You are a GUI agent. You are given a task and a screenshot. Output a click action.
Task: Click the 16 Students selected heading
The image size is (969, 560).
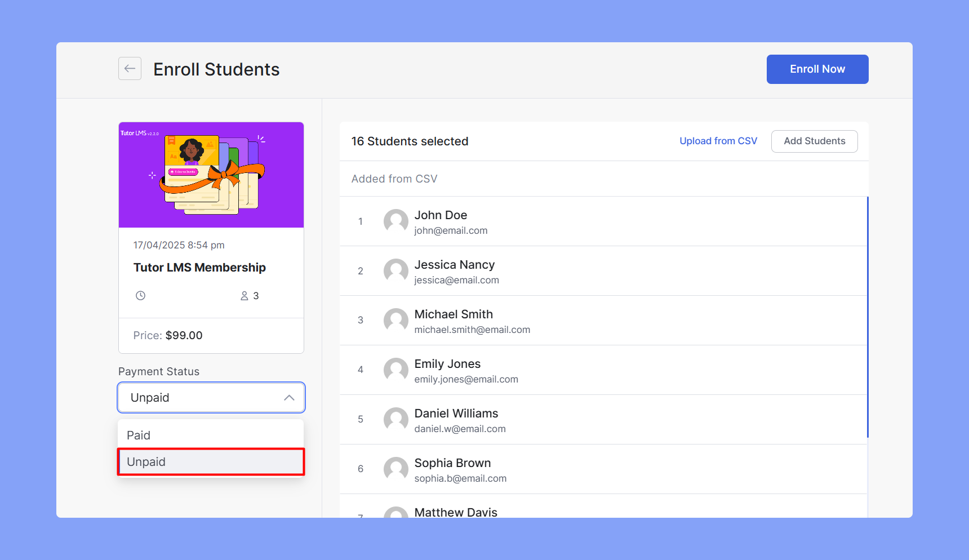410,141
